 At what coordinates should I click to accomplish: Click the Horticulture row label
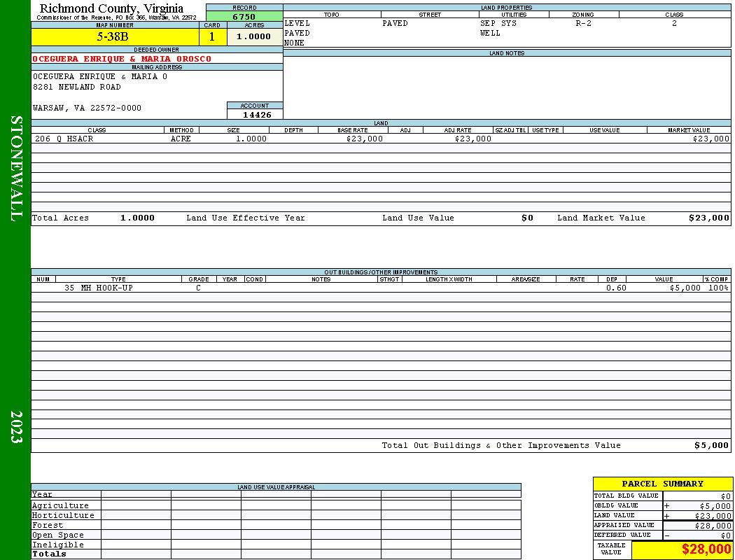click(x=63, y=515)
